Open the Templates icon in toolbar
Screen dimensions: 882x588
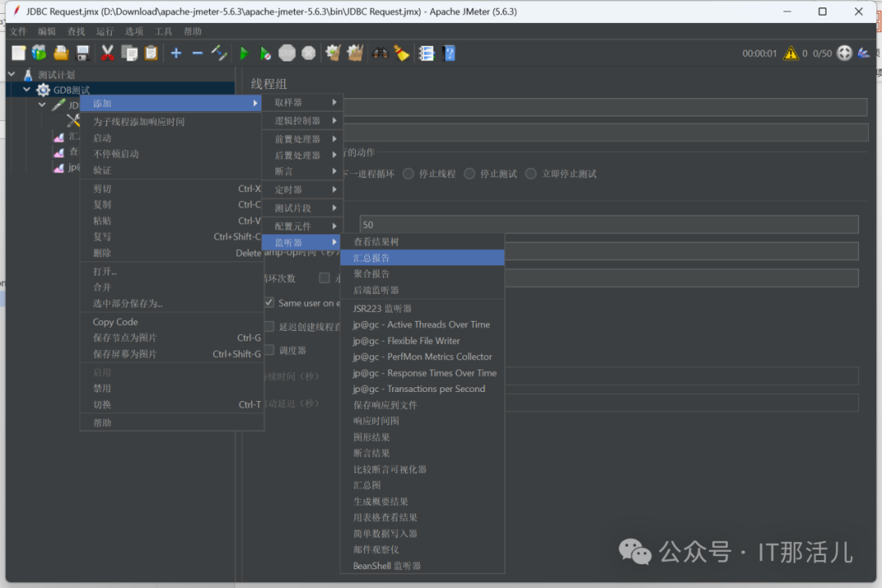[x=39, y=53]
